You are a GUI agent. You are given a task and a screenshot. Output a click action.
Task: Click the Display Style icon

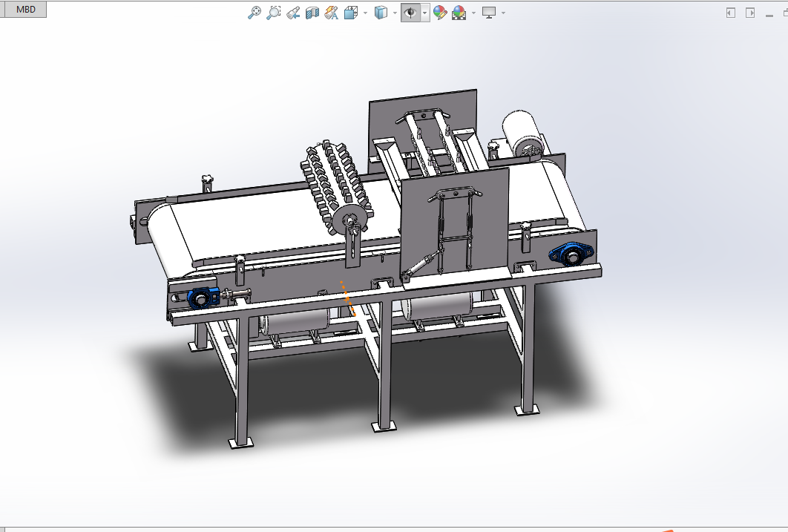[x=381, y=13]
